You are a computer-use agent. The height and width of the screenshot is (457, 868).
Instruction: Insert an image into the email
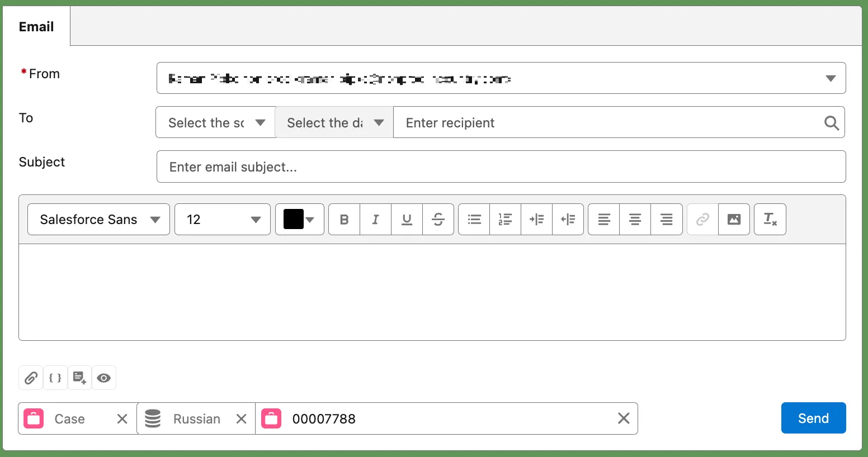734,220
